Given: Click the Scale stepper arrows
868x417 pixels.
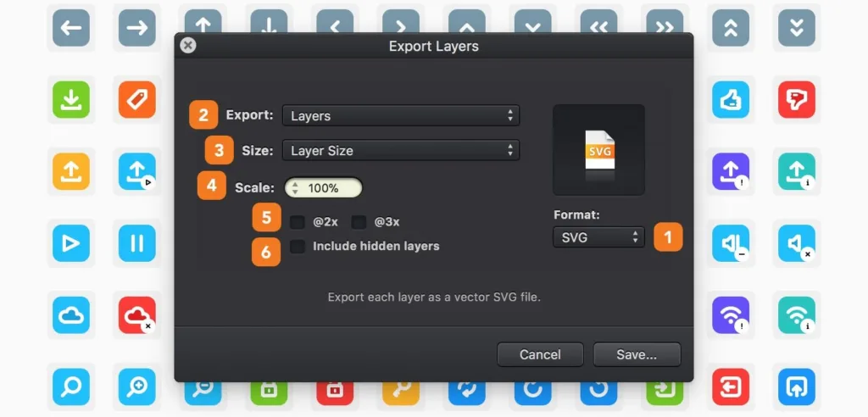Looking at the screenshot, I should pyautogui.click(x=295, y=187).
